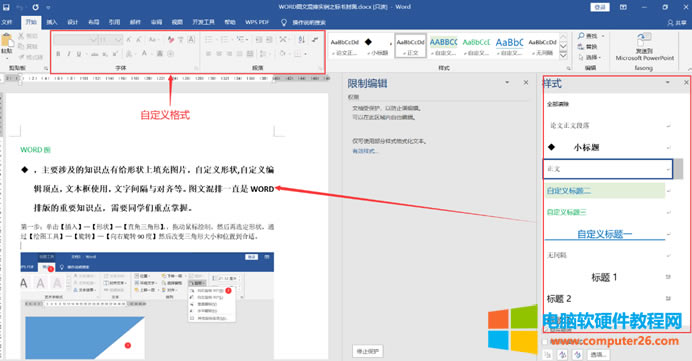Click the lightbulb Tell Me search icon
This screenshot has height=361, width=692.
point(284,22)
